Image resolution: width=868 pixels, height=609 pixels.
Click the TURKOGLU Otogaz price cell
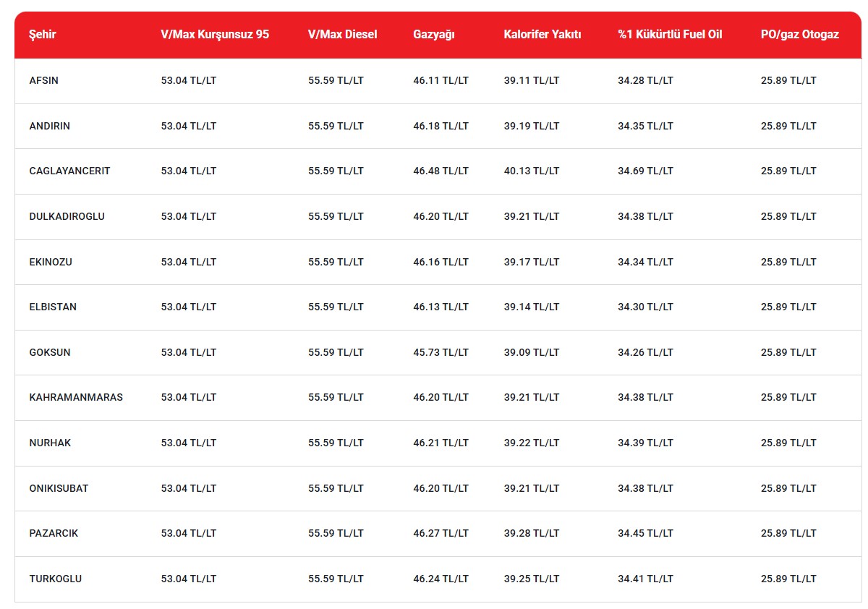click(x=788, y=579)
